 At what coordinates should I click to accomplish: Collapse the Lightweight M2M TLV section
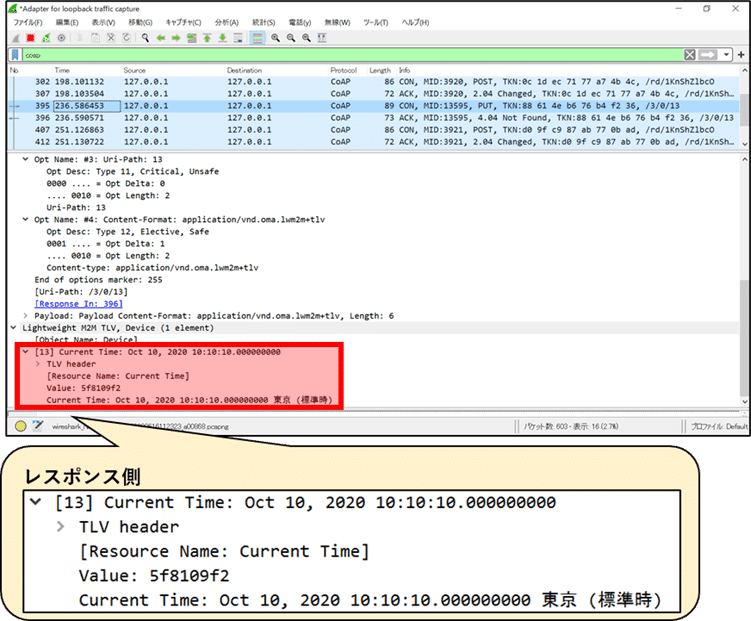[14, 327]
